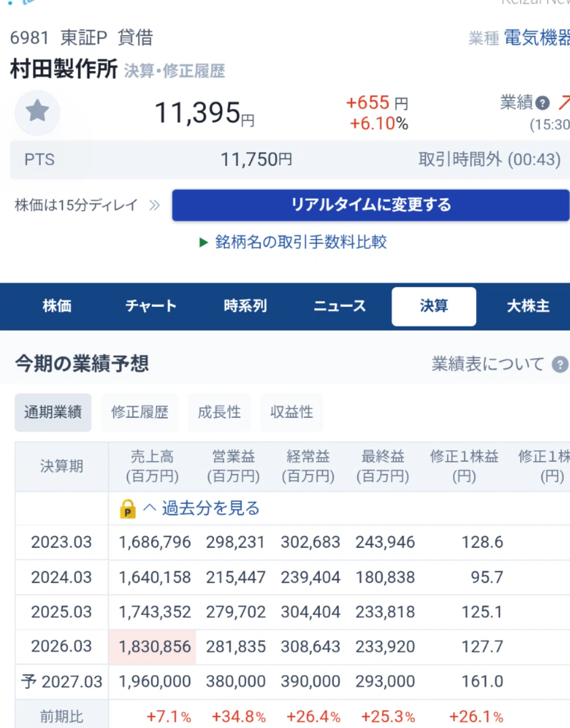This screenshot has height=728, width=570.
Task: Click 修正1株益 column header
Action: coord(464,466)
